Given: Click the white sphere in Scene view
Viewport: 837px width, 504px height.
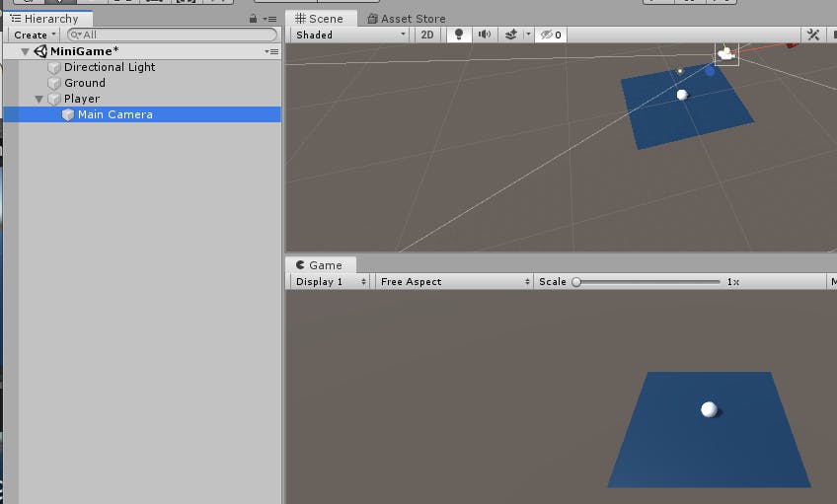Looking at the screenshot, I should (x=682, y=95).
